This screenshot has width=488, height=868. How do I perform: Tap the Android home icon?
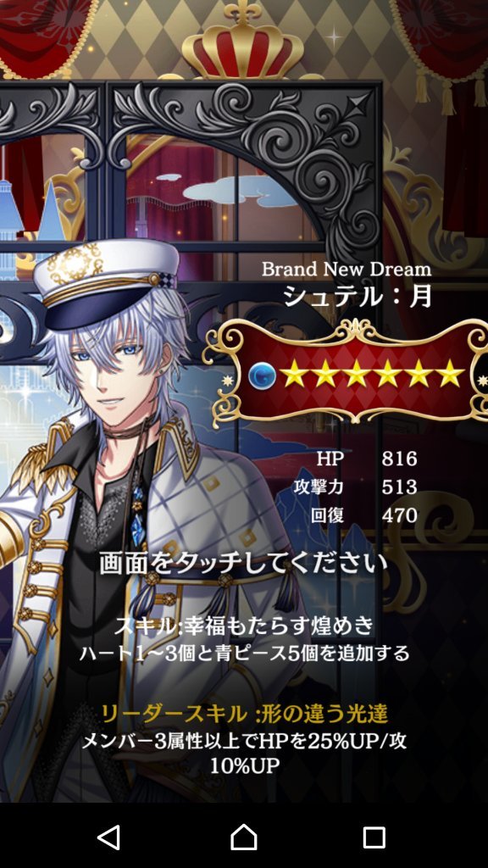click(244, 837)
